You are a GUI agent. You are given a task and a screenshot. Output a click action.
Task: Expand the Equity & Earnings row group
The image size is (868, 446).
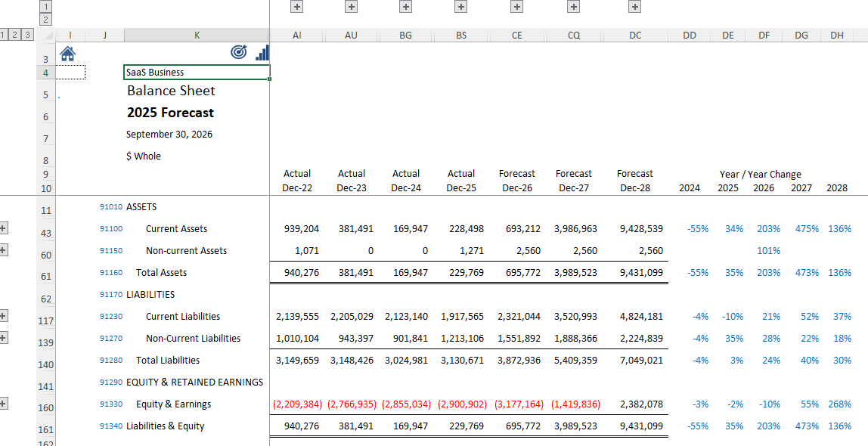3,404
